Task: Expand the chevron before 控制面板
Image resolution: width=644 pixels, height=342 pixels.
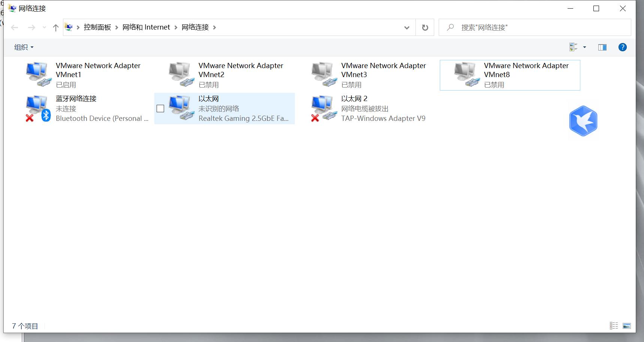Action: (x=78, y=27)
